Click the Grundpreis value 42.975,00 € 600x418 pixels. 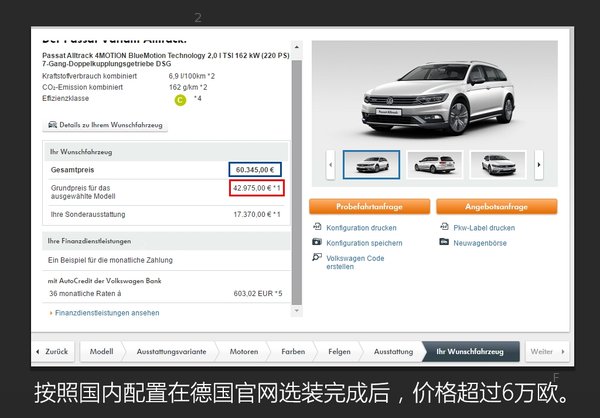tap(257, 188)
